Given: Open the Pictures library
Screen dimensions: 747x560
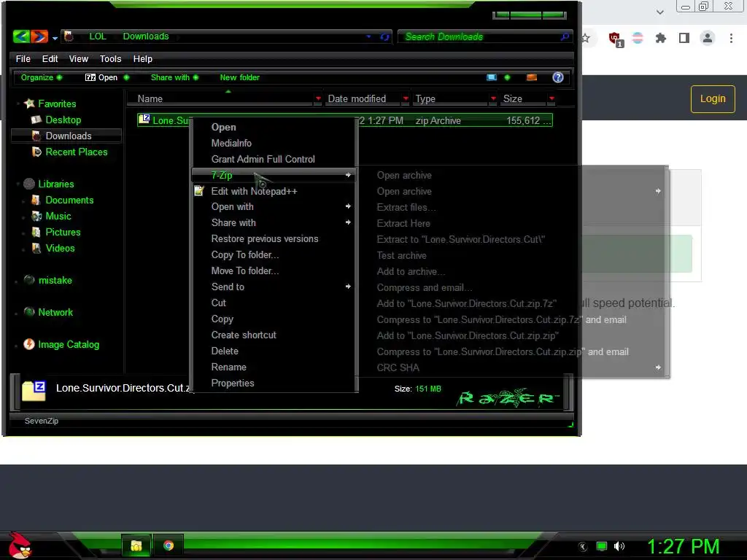Looking at the screenshot, I should [63, 232].
